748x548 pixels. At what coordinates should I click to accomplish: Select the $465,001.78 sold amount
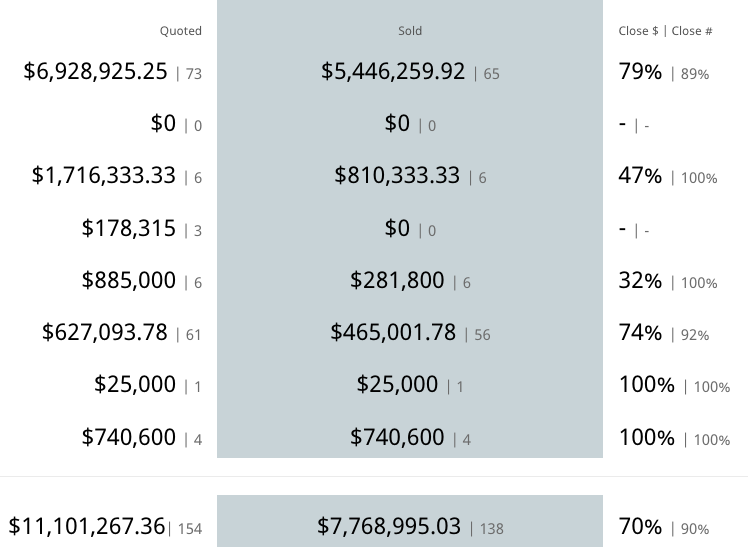393,332
